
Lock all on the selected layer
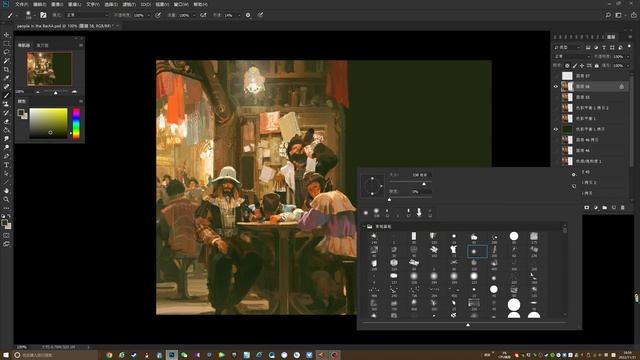pyautogui.click(x=597, y=65)
